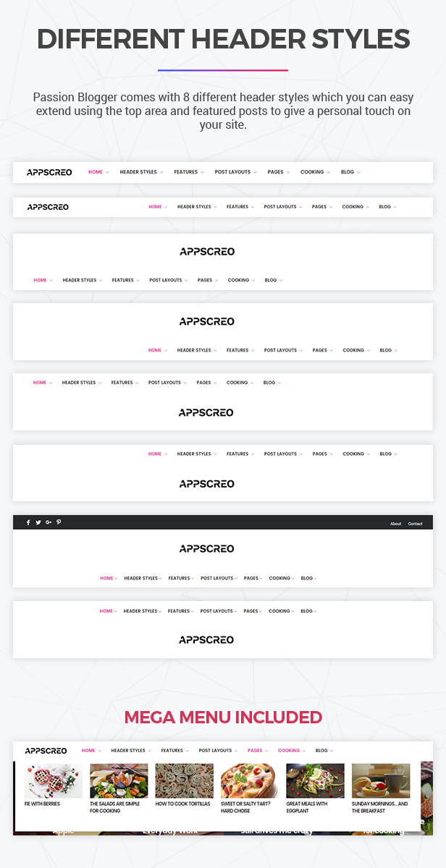Choose the tortillas post image
446x868 pixels.
[x=185, y=780]
